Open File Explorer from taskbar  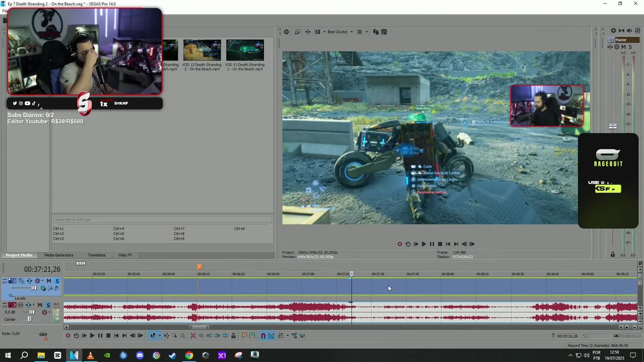(x=41, y=355)
